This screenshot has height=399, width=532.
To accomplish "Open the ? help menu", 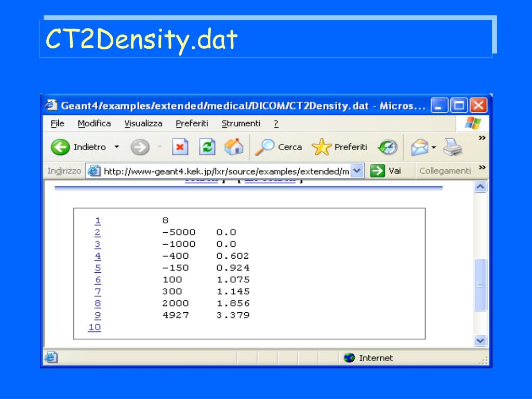I will point(276,124).
